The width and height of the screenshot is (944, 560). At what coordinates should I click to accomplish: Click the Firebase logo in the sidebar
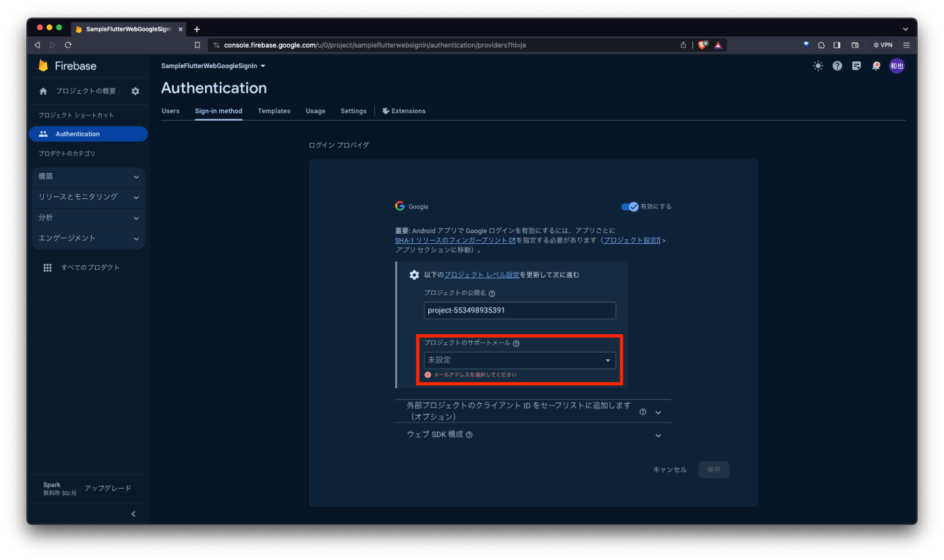coord(67,66)
